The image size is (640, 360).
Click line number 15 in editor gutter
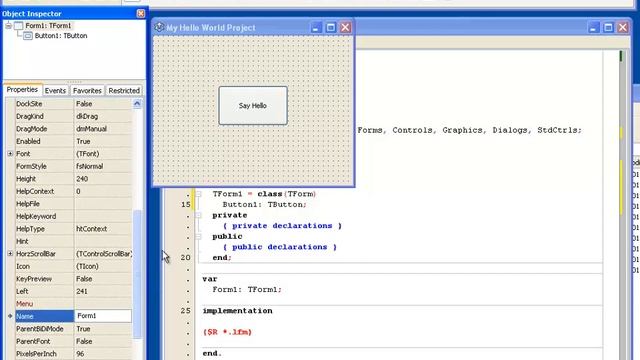click(186, 205)
